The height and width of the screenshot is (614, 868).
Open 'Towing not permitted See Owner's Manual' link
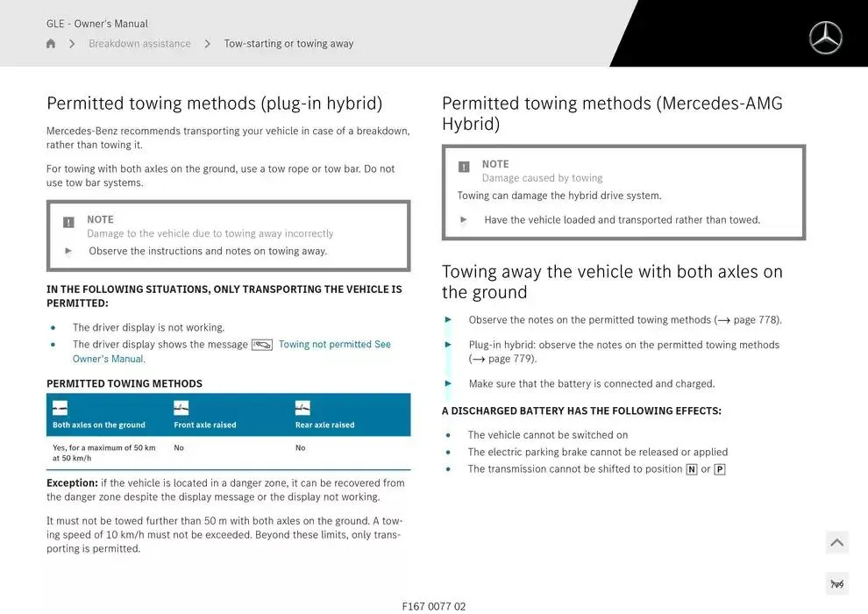(334, 345)
